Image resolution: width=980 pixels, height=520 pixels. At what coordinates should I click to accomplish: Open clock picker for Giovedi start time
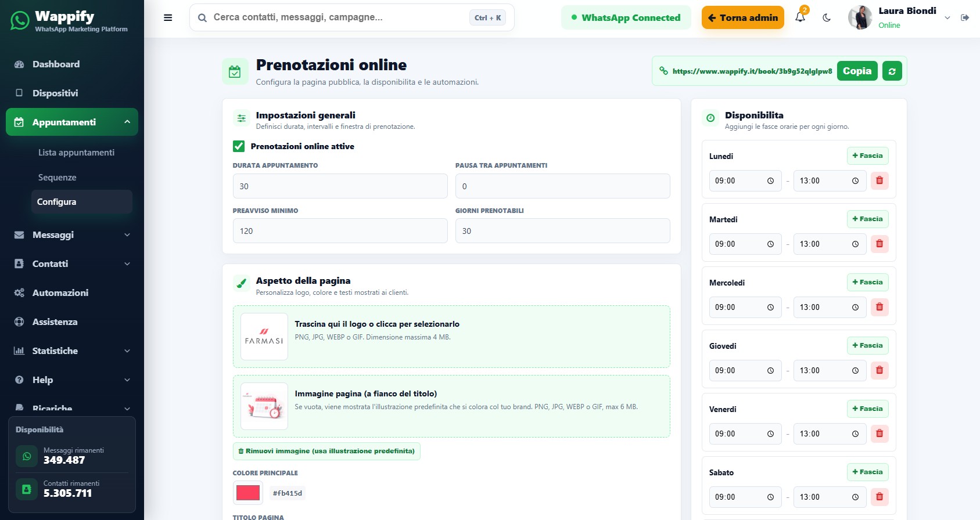pos(770,371)
